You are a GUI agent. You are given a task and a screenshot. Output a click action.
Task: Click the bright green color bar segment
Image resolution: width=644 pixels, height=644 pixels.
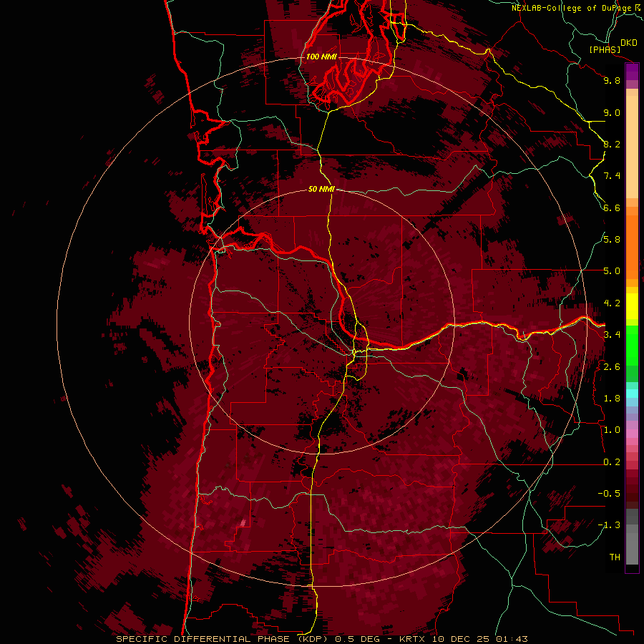(x=632, y=345)
